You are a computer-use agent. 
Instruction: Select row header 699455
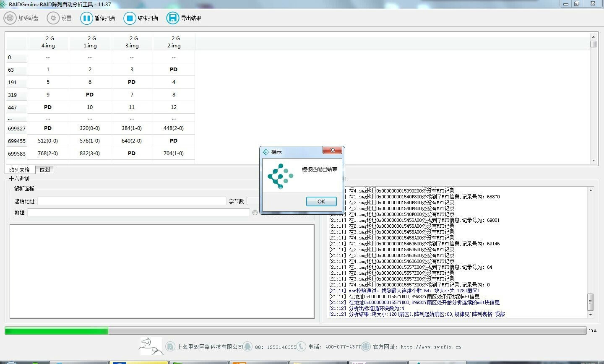pyautogui.click(x=17, y=141)
